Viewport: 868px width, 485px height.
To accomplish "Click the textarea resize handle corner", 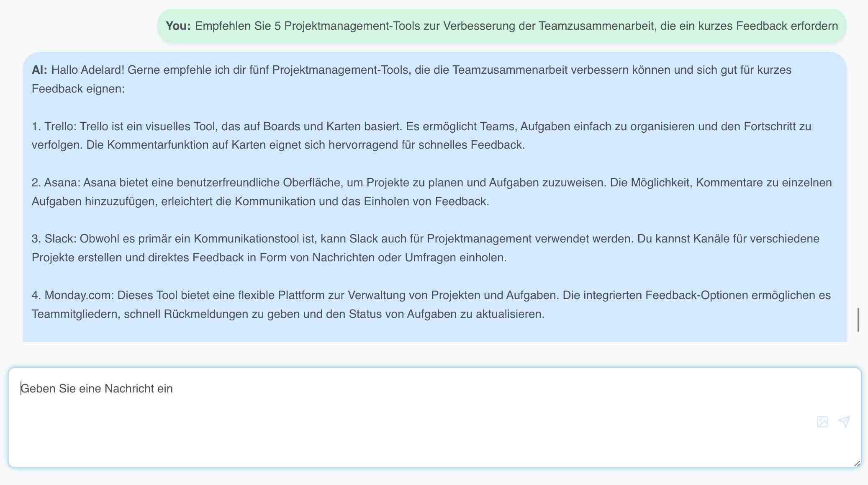I will pos(857,463).
